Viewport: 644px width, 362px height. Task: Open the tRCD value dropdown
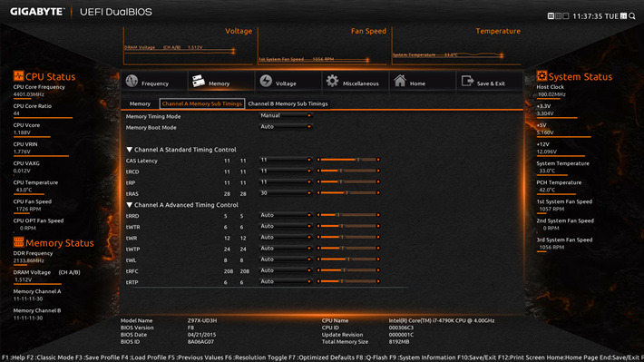286,171
